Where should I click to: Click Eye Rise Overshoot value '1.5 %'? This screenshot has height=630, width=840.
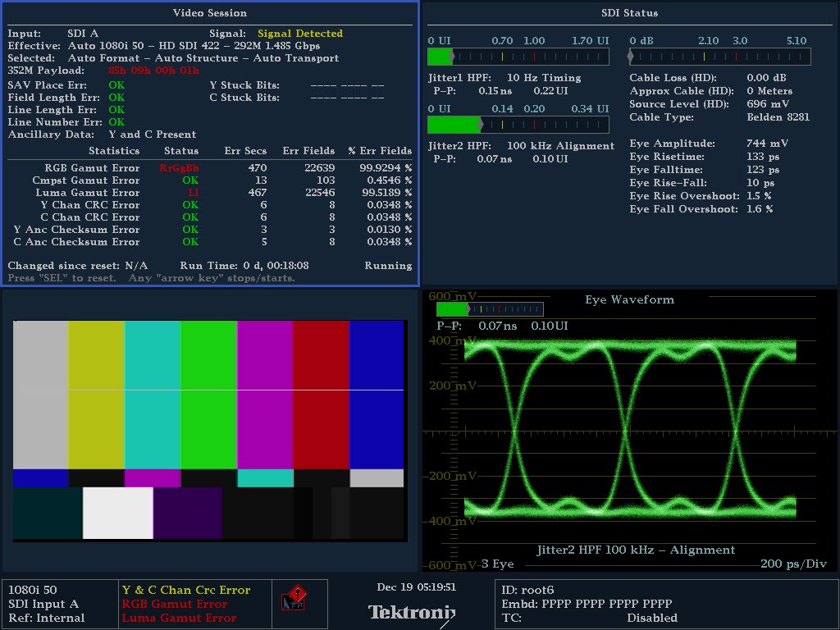click(759, 196)
